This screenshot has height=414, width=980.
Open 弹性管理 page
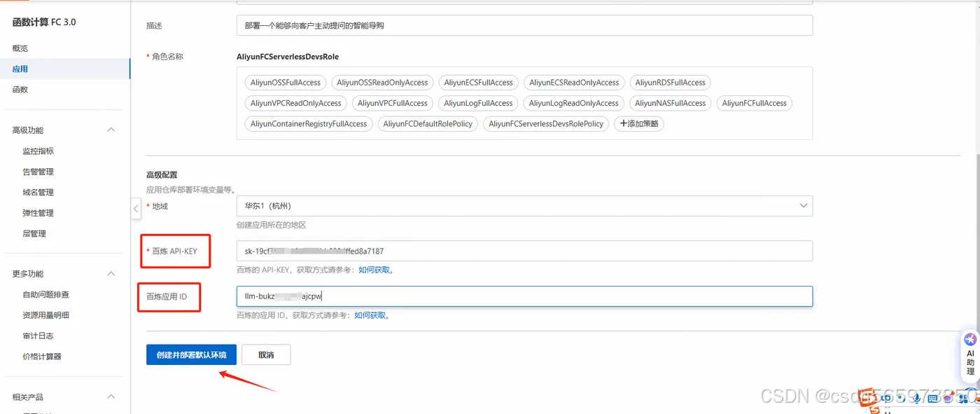(x=38, y=213)
